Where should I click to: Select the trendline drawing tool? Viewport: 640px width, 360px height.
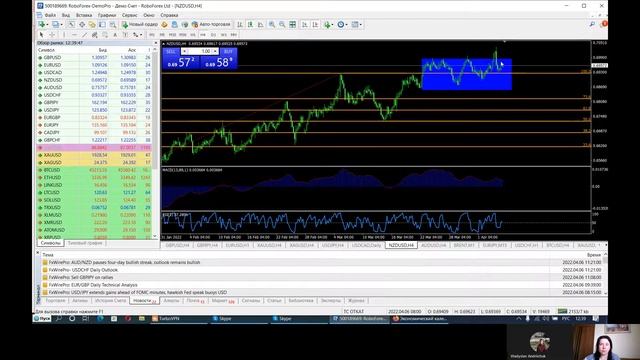84,35
